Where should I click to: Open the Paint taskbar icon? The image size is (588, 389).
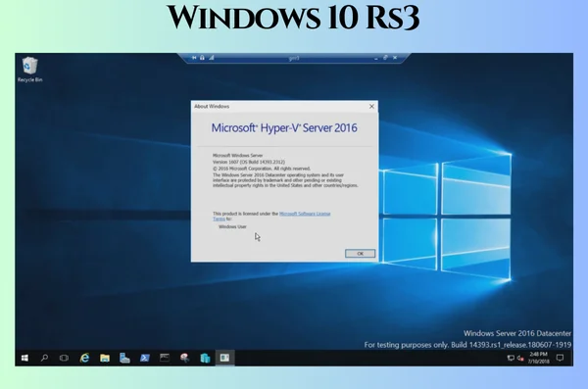pos(184,358)
